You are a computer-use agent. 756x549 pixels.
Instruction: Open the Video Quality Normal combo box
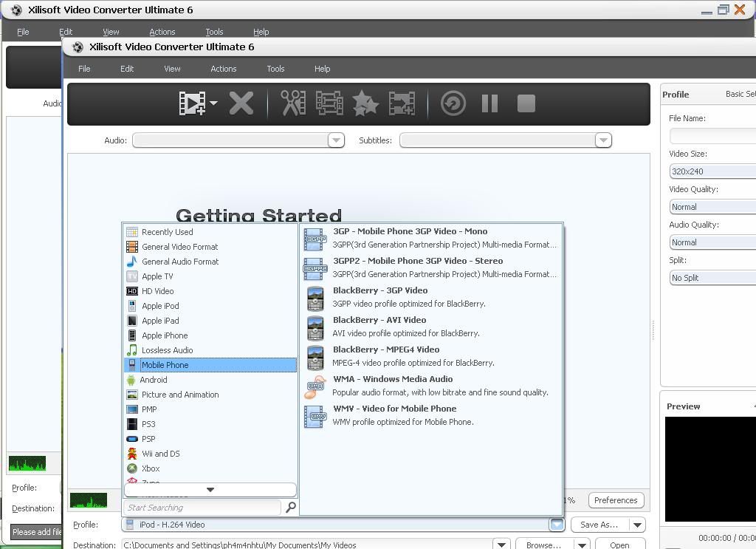[712, 207]
